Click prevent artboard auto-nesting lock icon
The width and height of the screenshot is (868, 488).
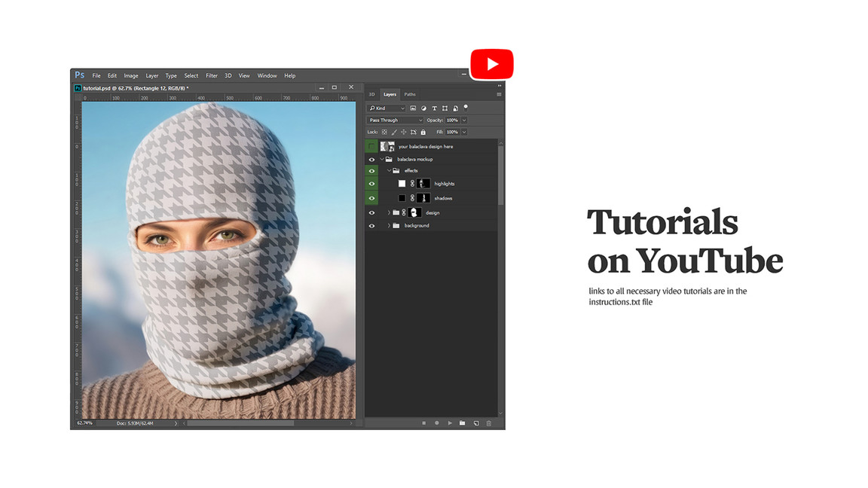click(414, 133)
